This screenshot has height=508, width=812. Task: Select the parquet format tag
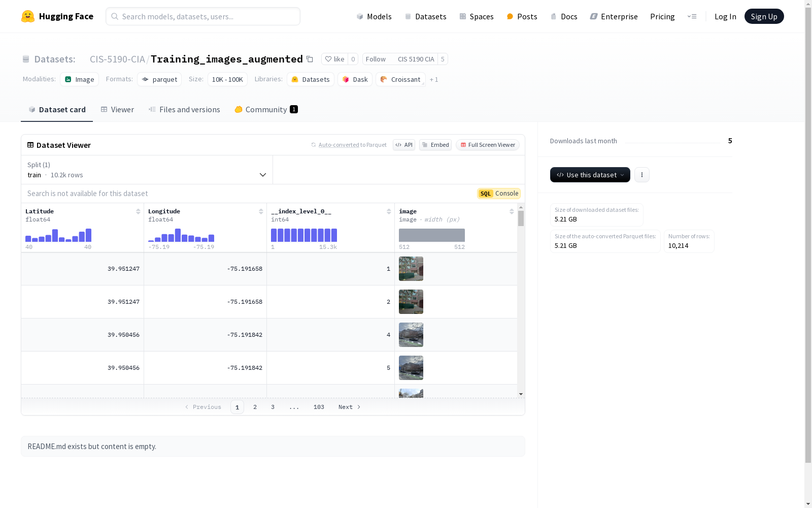pyautogui.click(x=159, y=79)
